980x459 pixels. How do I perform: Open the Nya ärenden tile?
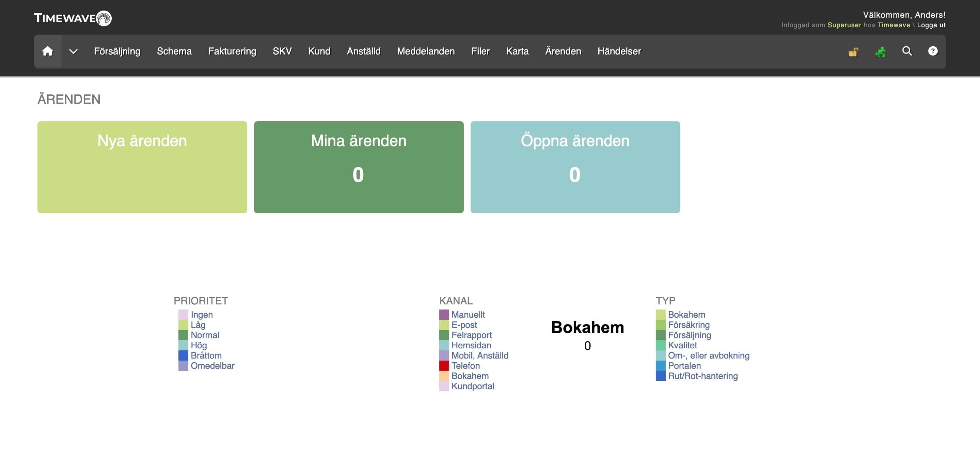[142, 167]
